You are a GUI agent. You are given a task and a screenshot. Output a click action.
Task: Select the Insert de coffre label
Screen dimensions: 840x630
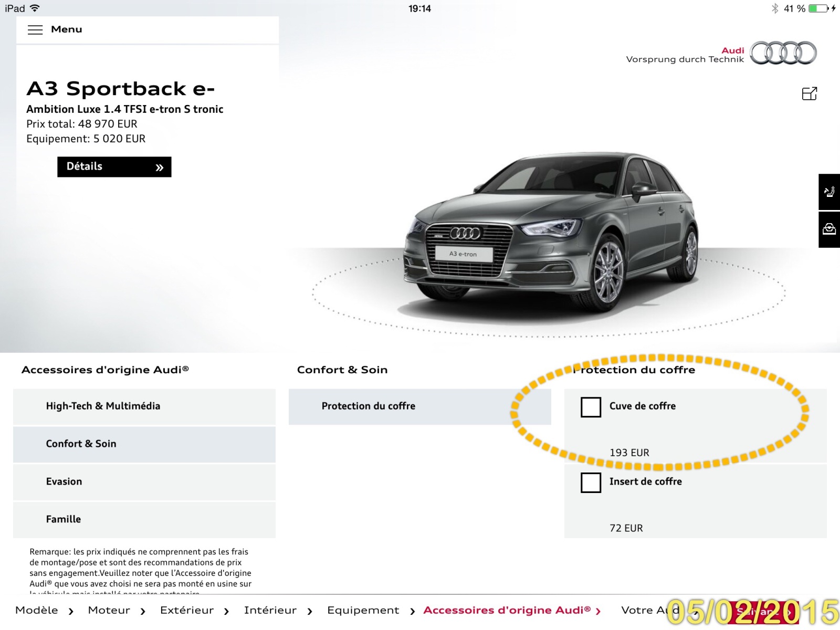pos(646,481)
